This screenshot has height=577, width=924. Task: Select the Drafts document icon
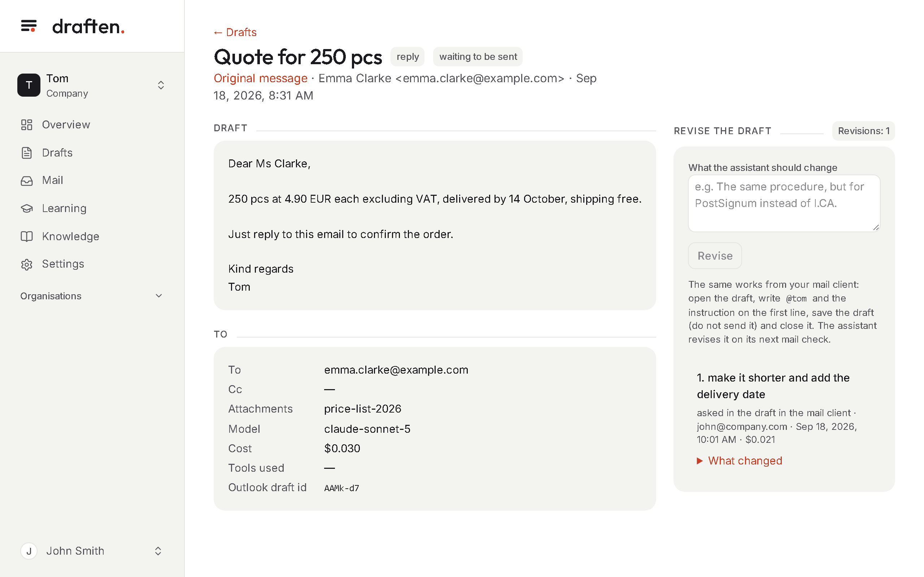point(26,153)
